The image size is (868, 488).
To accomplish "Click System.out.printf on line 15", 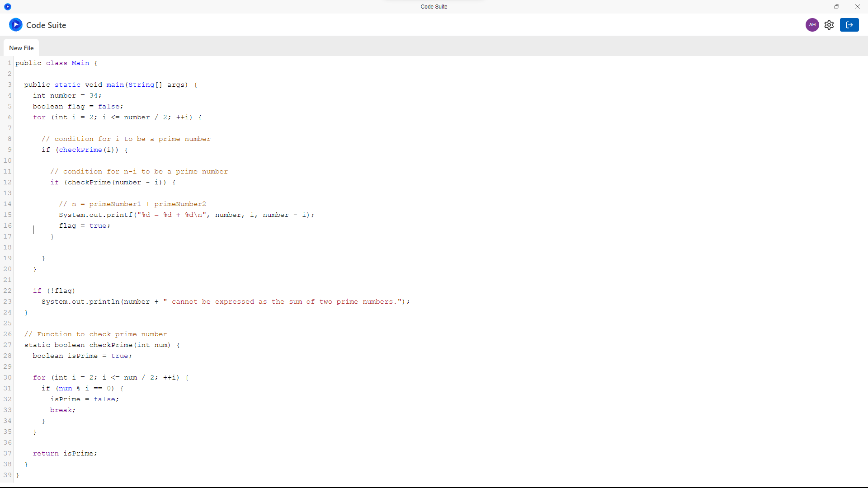I will point(95,215).
